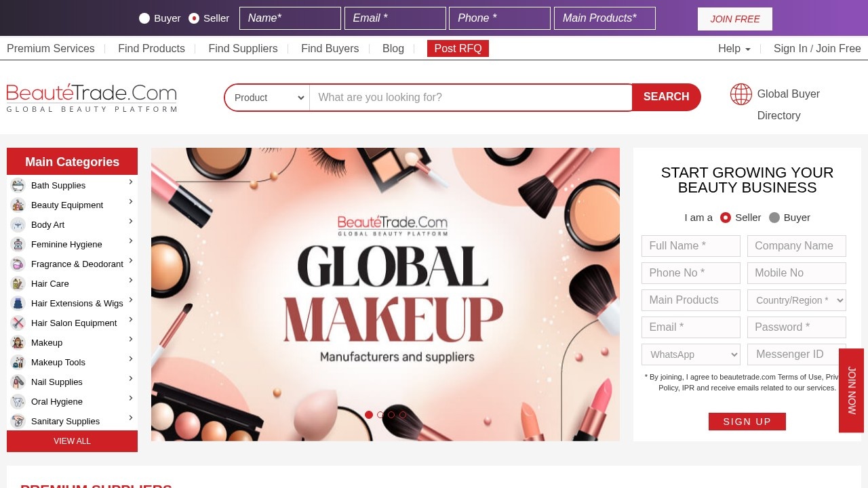Click the Full Name field
The height and width of the screenshot is (488, 868).
[x=691, y=246]
